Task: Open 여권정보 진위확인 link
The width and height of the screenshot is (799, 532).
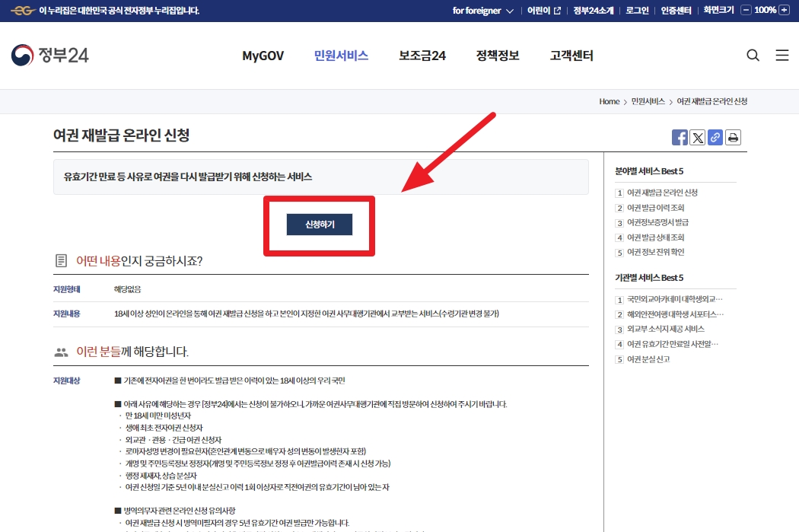Action: [655, 252]
